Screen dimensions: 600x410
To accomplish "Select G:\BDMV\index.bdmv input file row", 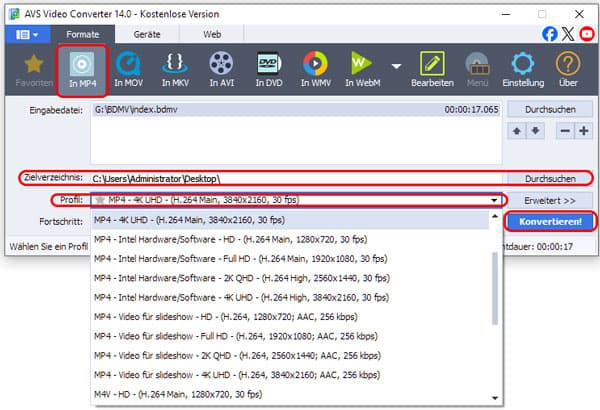I will pyautogui.click(x=296, y=109).
